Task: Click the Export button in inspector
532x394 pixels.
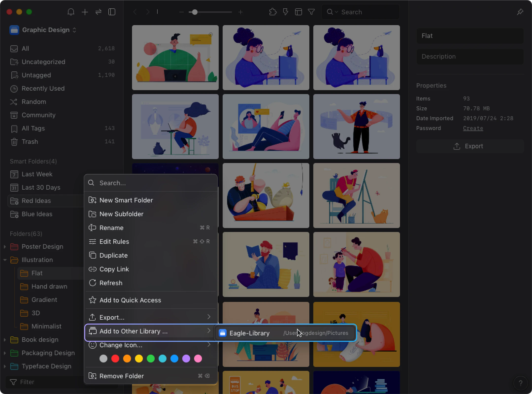Action: point(470,146)
